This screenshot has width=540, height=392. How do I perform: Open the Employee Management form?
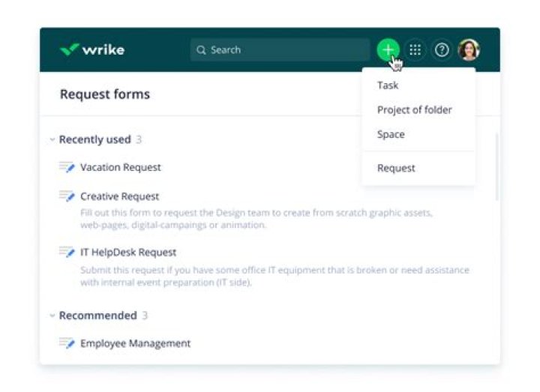click(x=135, y=343)
